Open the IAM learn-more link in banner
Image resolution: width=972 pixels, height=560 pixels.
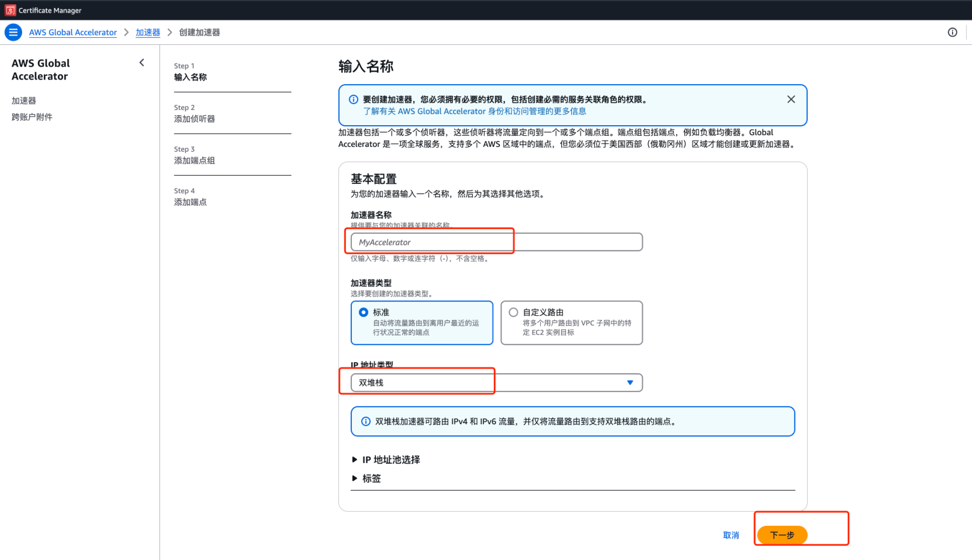click(474, 111)
